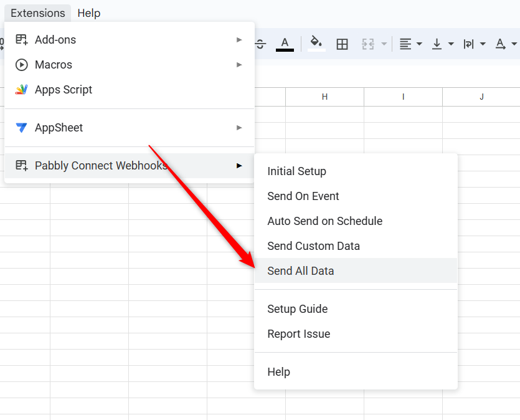520x420 pixels.
Task: Open the Setup Guide
Action: point(356,309)
